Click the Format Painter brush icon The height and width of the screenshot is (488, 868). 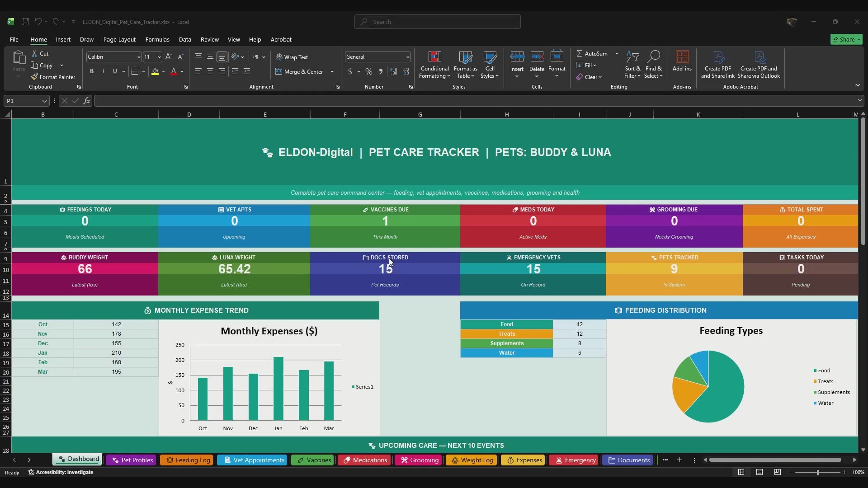[x=34, y=77]
